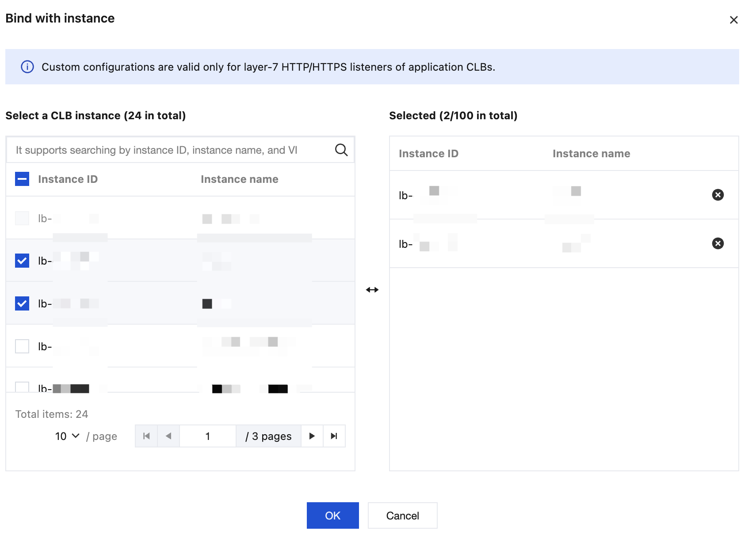Click the info icon in banner
Image resolution: width=756 pixels, height=538 pixels.
click(27, 67)
